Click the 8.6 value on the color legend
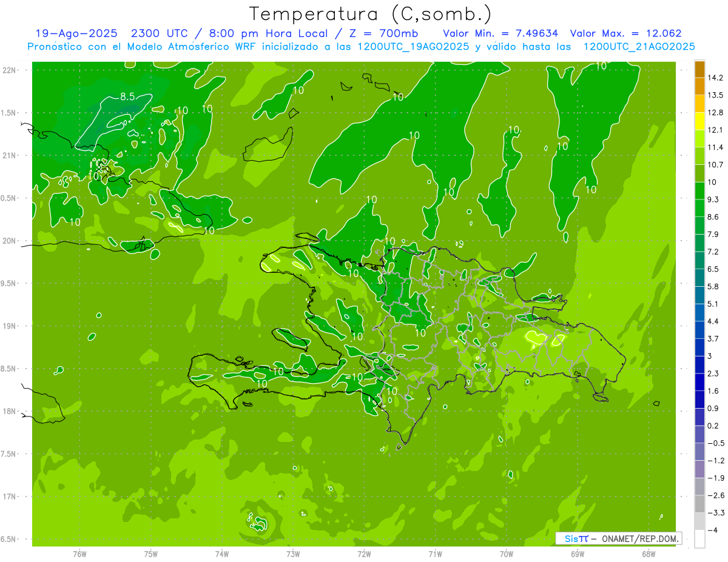The image size is (728, 562). click(x=714, y=217)
